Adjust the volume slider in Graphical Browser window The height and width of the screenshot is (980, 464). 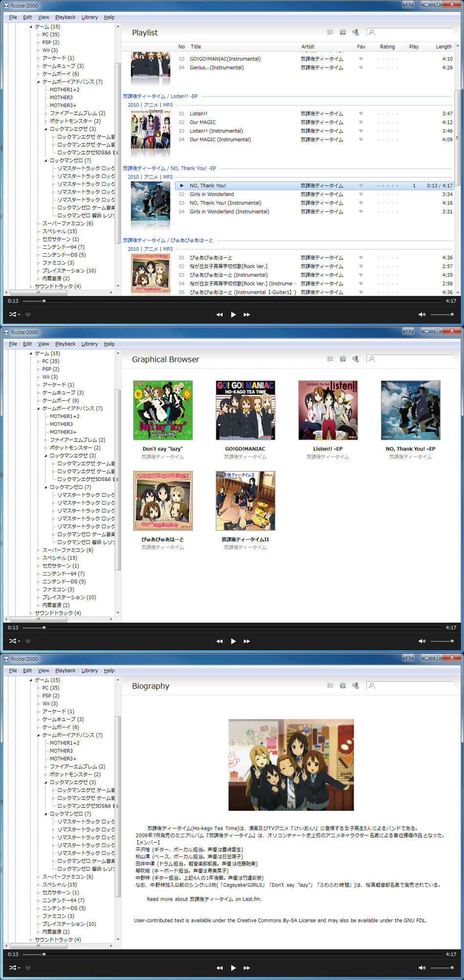point(443,641)
